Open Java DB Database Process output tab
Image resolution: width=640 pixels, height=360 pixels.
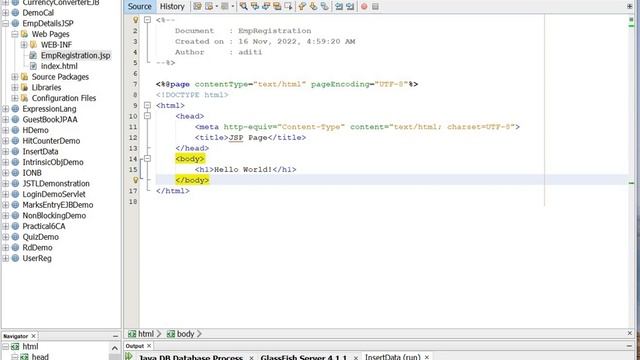click(191, 357)
